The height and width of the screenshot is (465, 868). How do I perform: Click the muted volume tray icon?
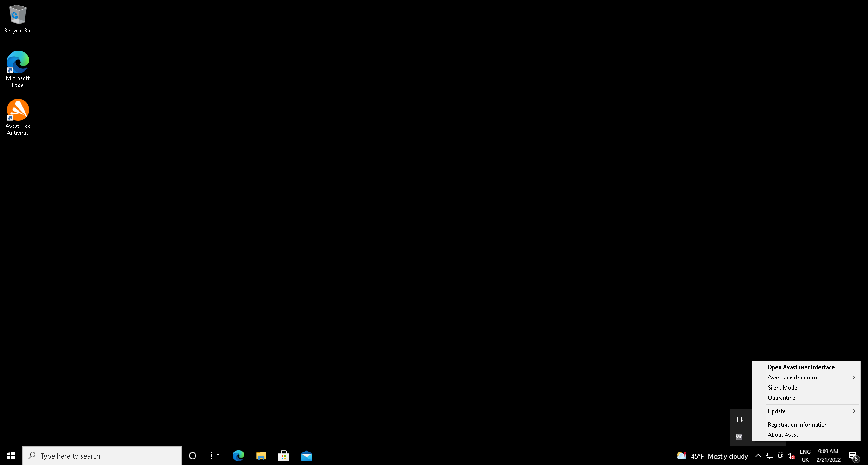(792, 456)
